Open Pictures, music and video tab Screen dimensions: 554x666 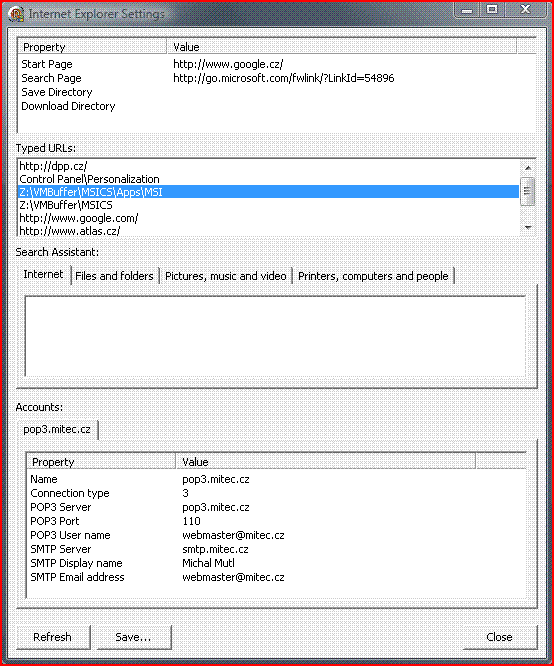[226, 276]
